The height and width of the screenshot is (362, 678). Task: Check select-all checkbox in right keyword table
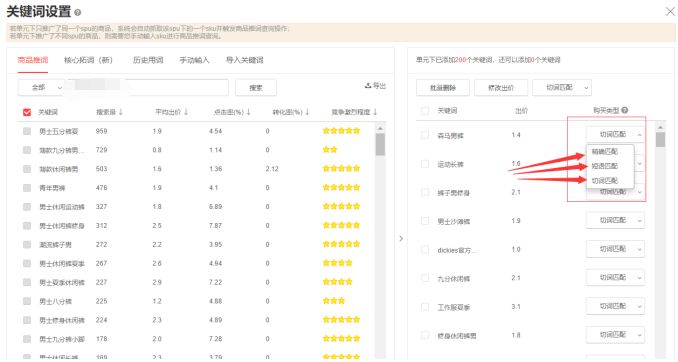point(425,111)
